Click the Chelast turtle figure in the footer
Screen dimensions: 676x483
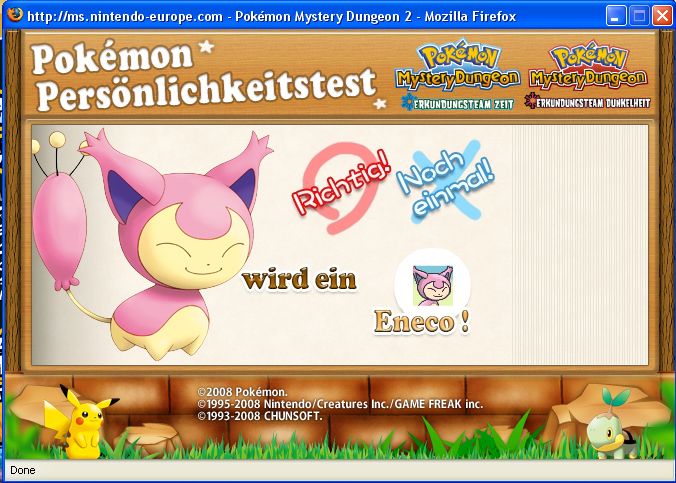pyautogui.click(x=612, y=425)
